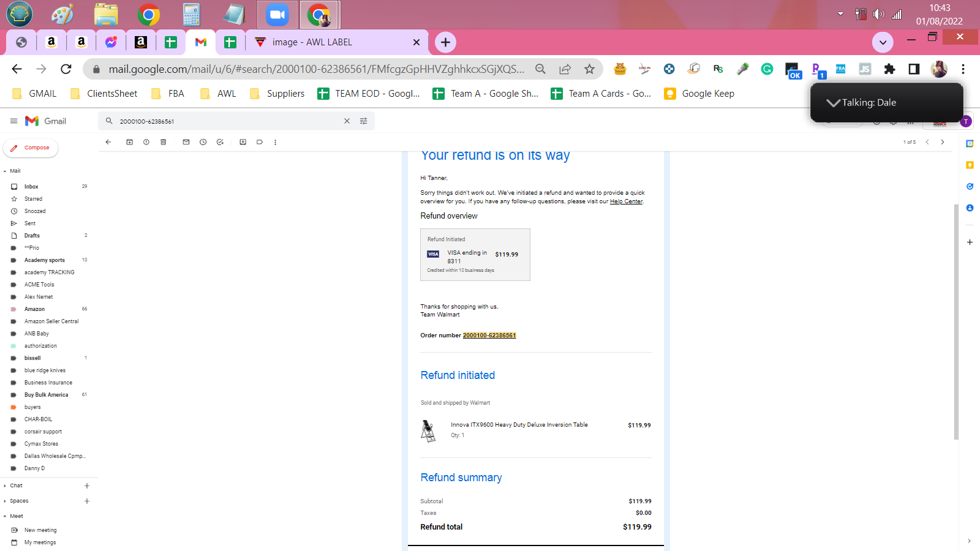Mark email as unread
The width and height of the screenshot is (980, 551).
186,142
